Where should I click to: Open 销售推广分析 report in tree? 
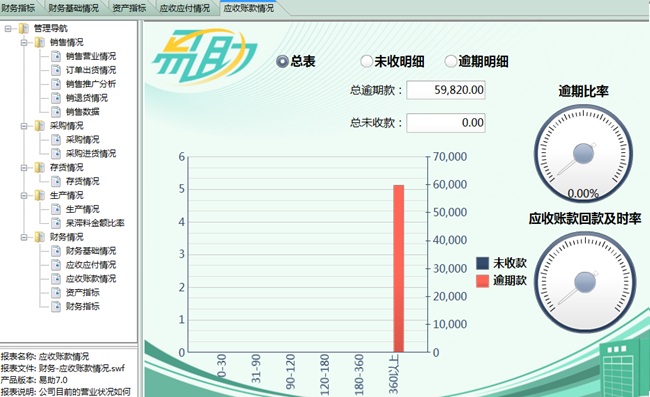pyautogui.click(x=91, y=84)
